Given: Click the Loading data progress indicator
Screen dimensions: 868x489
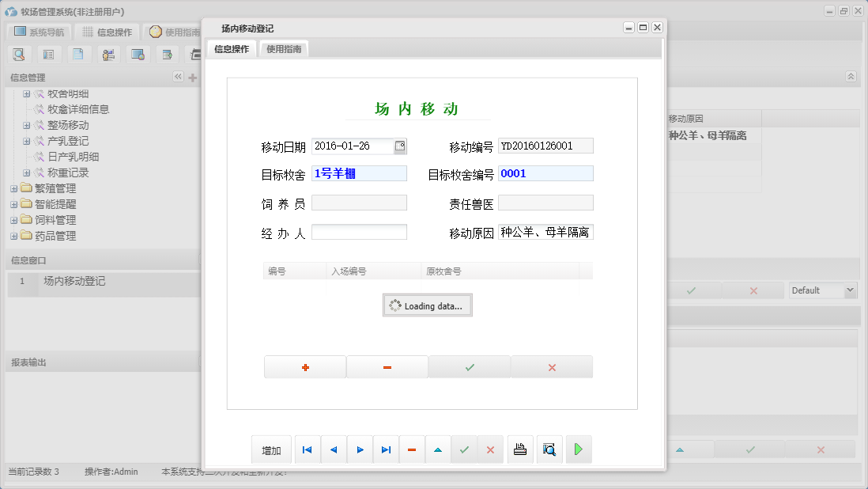Looking at the screenshot, I should tap(427, 305).
